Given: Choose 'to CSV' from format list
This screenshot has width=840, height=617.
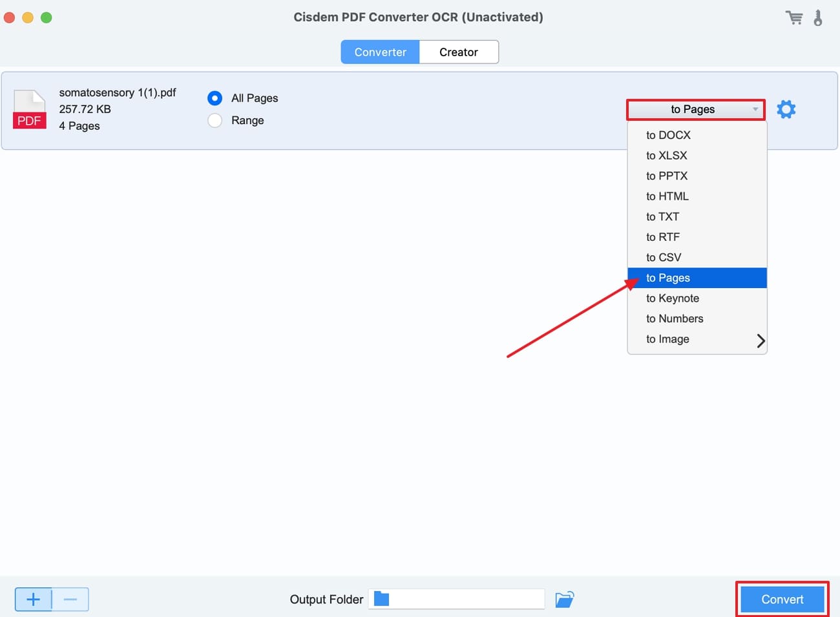Looking at the screenshot, I should 697,257.
